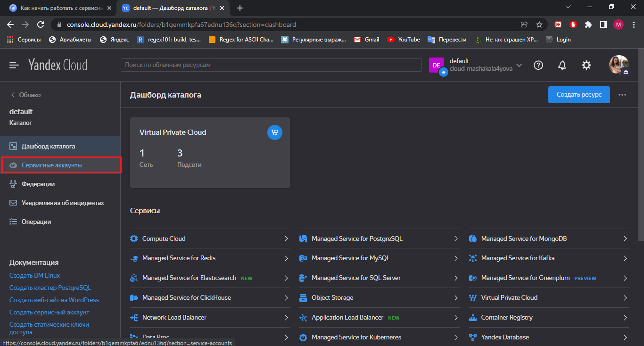This screenshot has width=644, height=346.
Task: Click the Container Registry icon
Action: (473, 318)
